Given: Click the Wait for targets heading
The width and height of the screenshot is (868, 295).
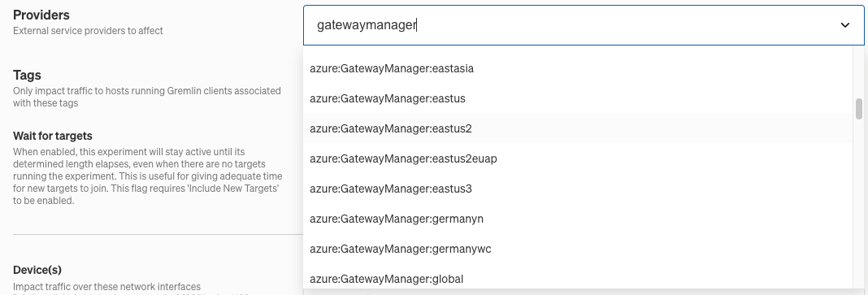Looking at the screenshot, I should [x=53, y=136].
